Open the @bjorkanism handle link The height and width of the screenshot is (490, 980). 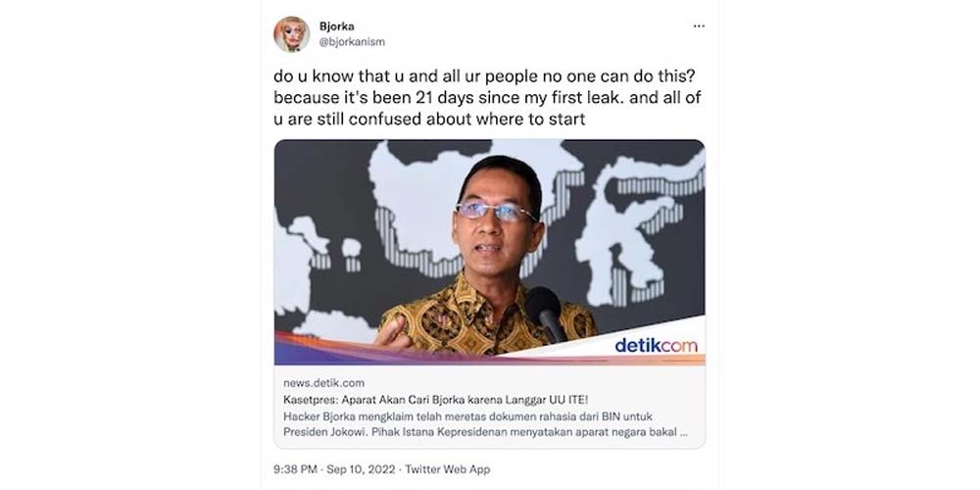point(352,42)
